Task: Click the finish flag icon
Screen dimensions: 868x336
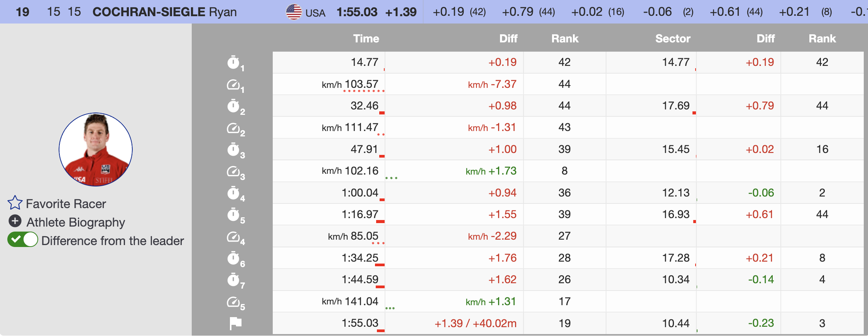Action: 235,323
